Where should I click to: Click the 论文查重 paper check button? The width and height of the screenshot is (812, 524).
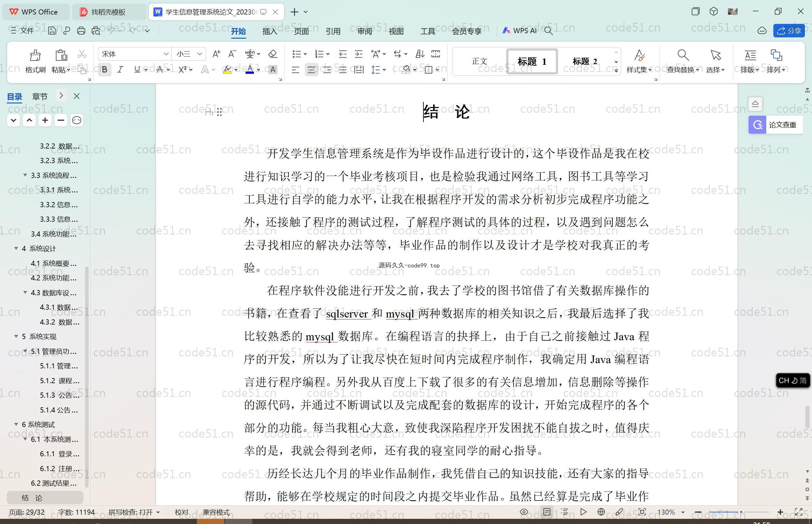tap(775, 125)
